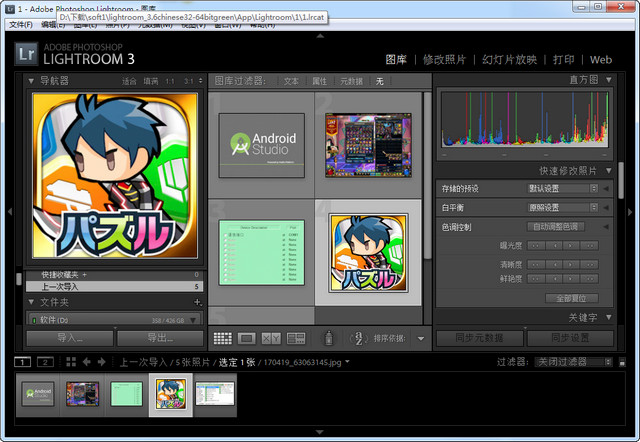Click 导出... button
The image size is (640, 442).
tap(160, 338)
